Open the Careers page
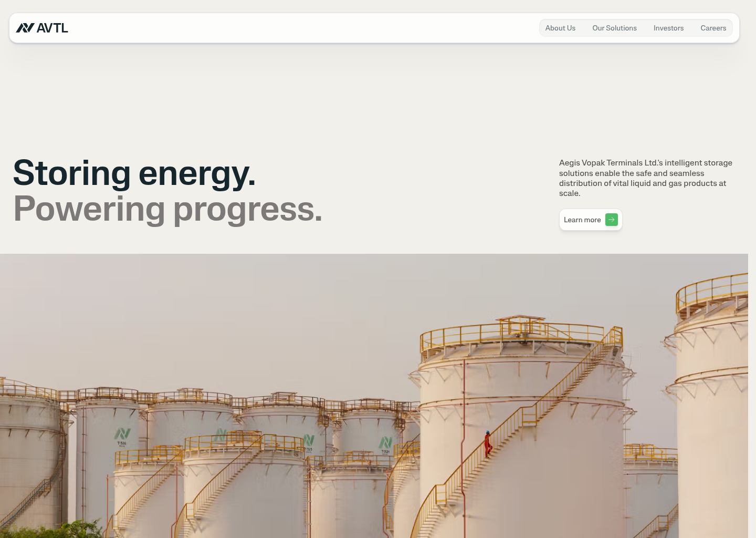The width and height of the screenshot is (756, 538). coord(713,28)
